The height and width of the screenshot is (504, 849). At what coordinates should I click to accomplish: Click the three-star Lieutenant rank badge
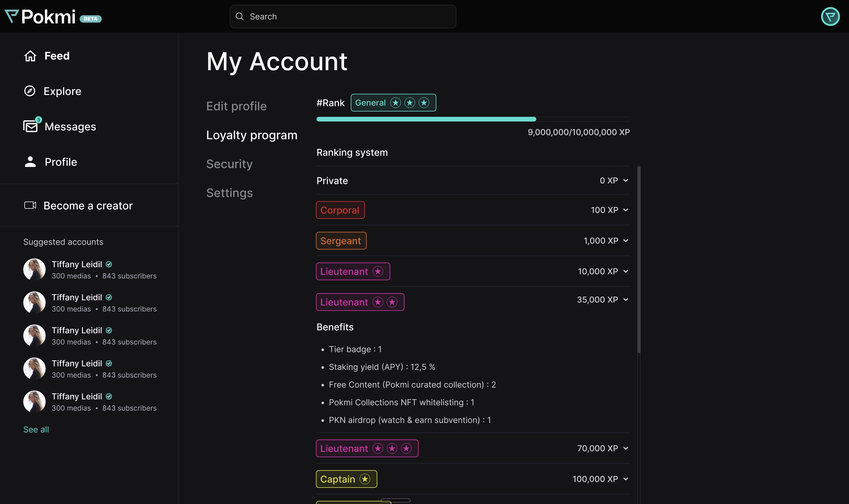367,448
